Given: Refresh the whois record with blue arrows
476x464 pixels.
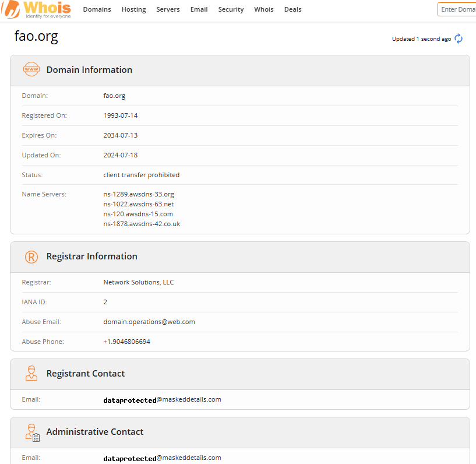Looking at the screenshot, I should pyautogui.click(x=459, y=38).
